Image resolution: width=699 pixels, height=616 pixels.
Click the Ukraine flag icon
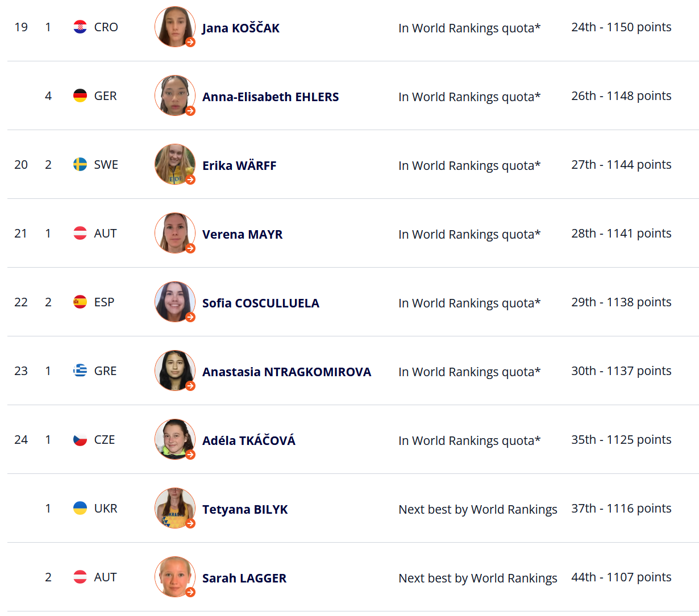point(80,508)
